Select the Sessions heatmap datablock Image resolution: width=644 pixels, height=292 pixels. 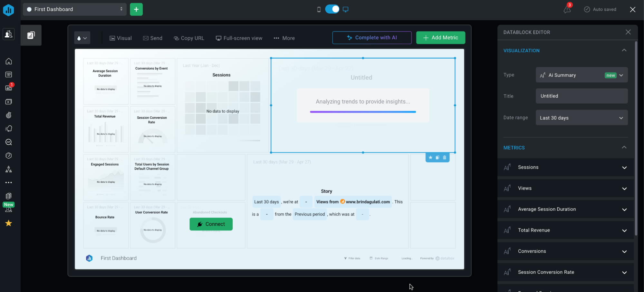click(x=223, y=105)
